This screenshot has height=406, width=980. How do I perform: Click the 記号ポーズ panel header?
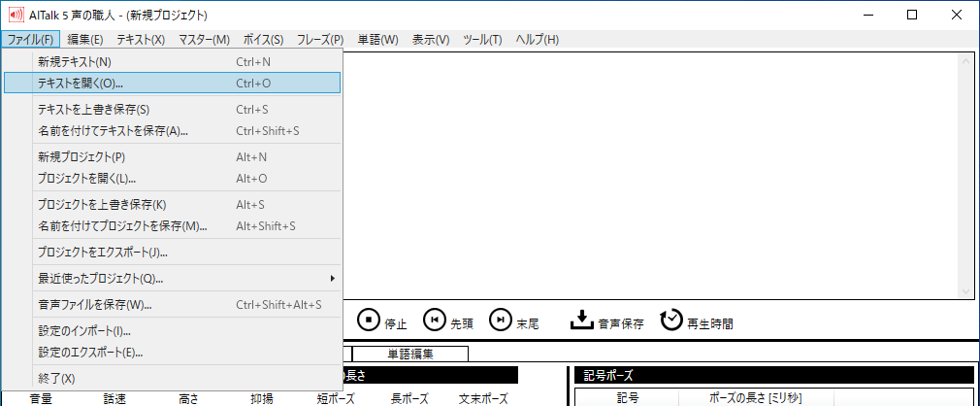[x=774, y=375]
